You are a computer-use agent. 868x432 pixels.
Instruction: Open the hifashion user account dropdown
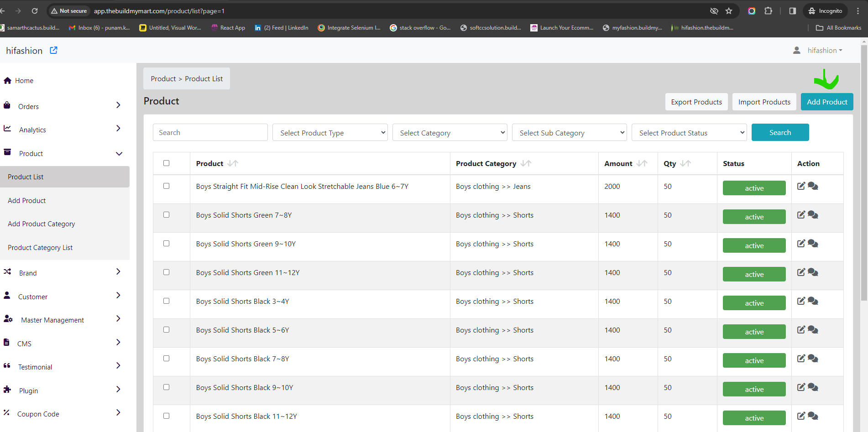click(825, 51)
